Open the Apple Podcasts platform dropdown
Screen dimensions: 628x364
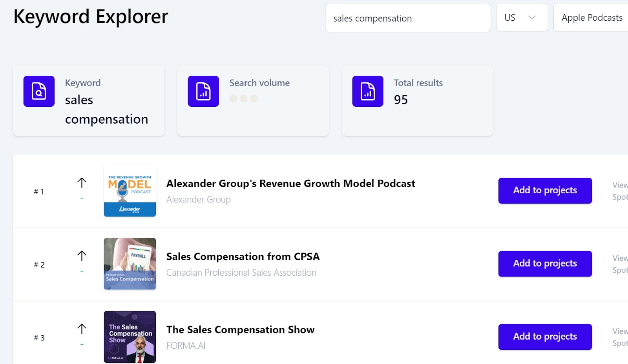(591, 17)
